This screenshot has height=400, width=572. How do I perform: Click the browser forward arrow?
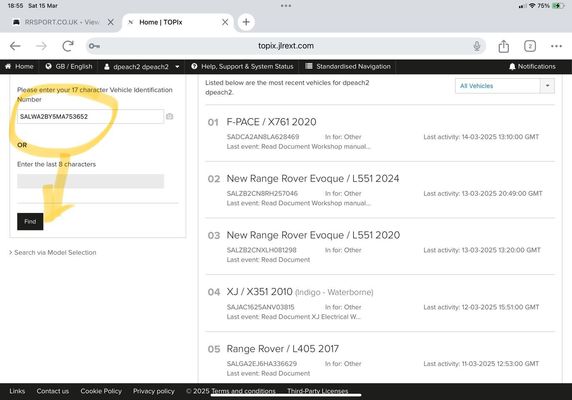tap(41, 46)
